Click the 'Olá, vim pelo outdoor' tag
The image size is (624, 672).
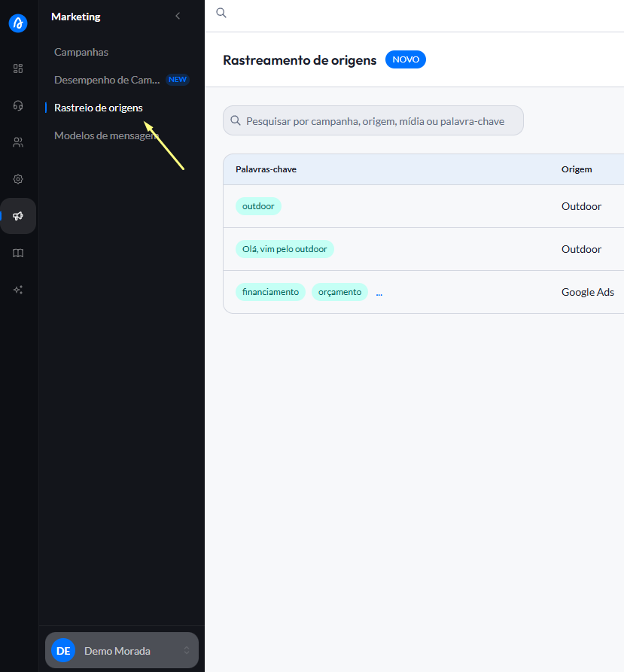(285, 249)
